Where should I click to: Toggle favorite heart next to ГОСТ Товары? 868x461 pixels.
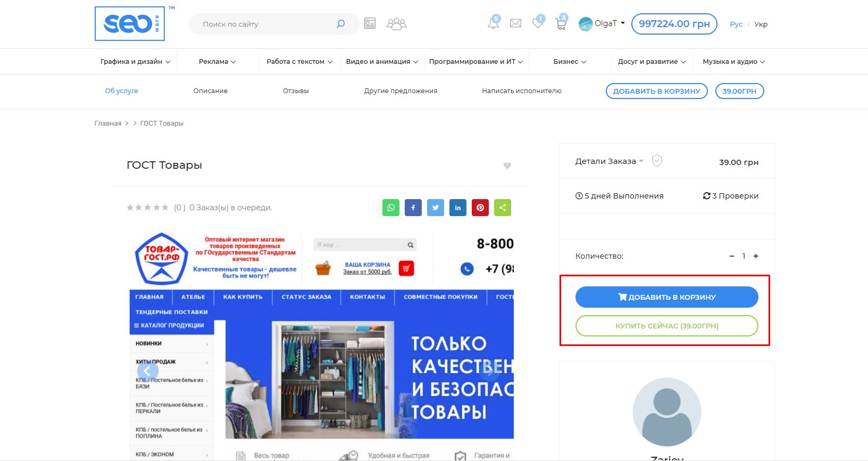tap(507, 166)
